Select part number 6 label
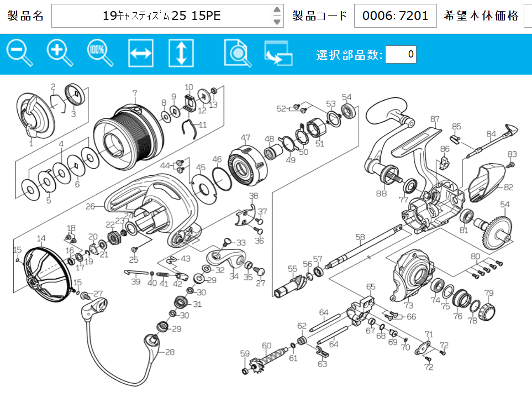 (x=77, y=184)
